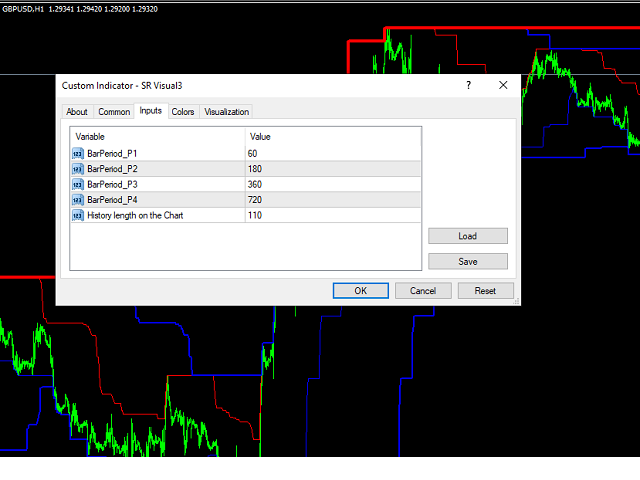Select the BarPeriod_P1 variable name
640x480 pixels.
(x=112, y=153)
